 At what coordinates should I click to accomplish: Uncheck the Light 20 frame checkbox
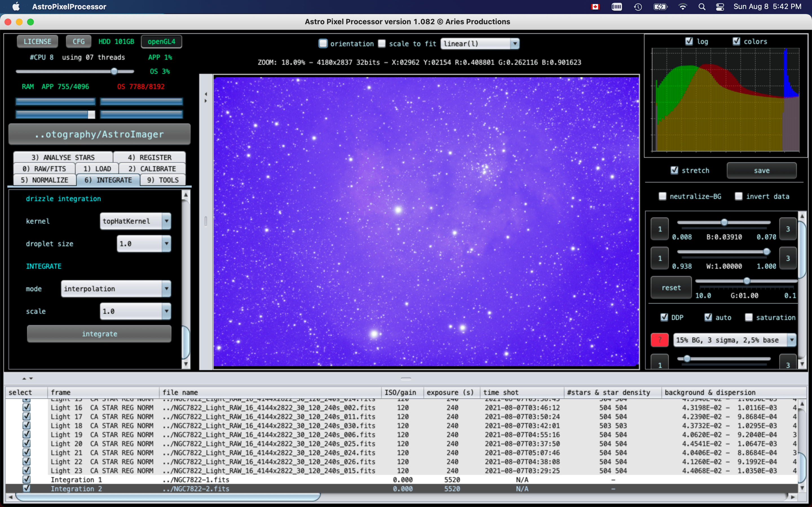27,443
